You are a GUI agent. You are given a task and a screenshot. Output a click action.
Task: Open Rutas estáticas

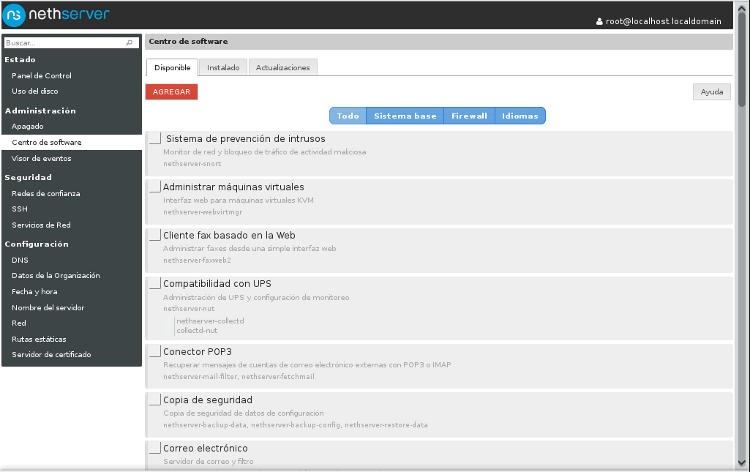point(39,339)
